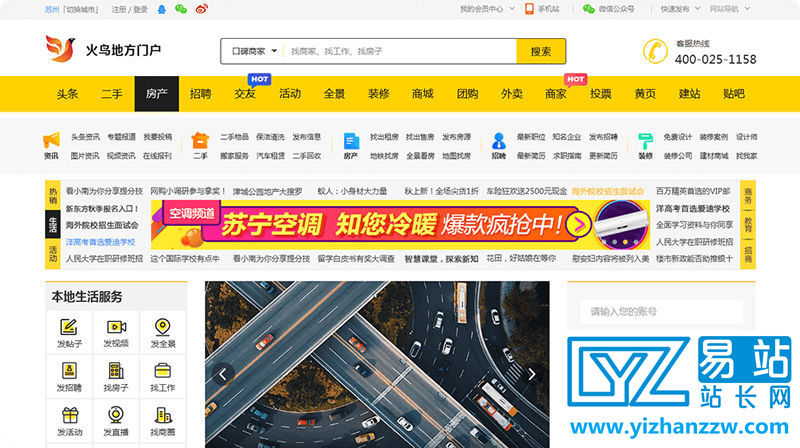Screen dimensions: 800x448
Task: Click the green WeChat icon beside 微信公众号
Action: click(589, 9)
